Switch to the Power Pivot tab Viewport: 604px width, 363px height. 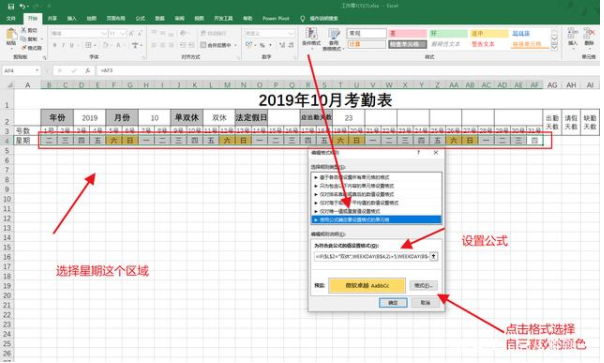coord(275,18)
